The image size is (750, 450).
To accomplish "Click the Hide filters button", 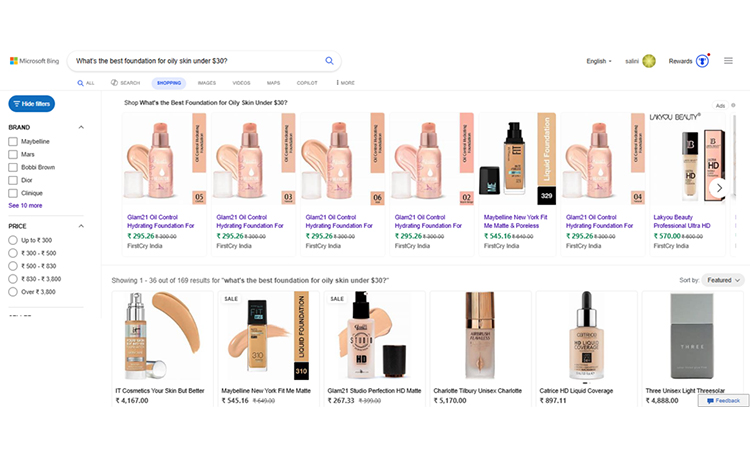I will point(31,104).
